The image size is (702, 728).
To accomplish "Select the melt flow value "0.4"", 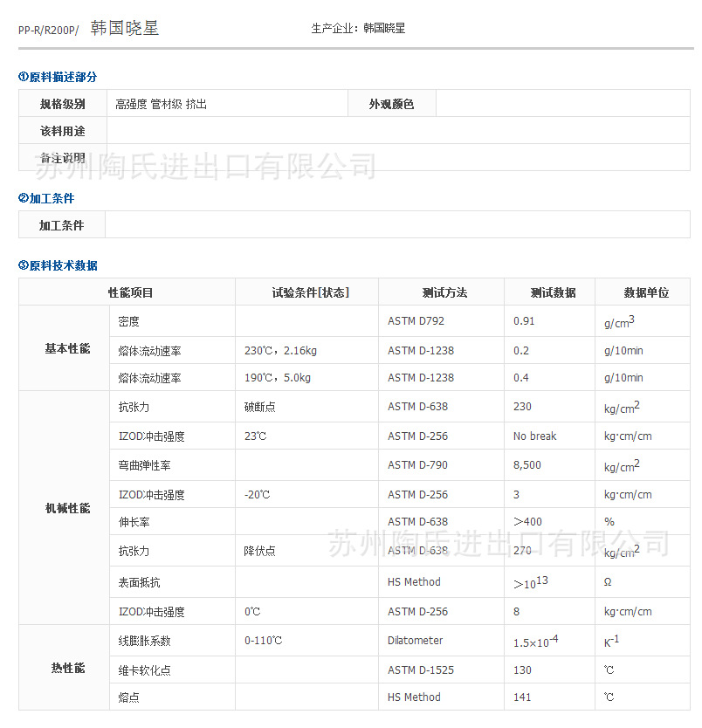I will [521, 377].
